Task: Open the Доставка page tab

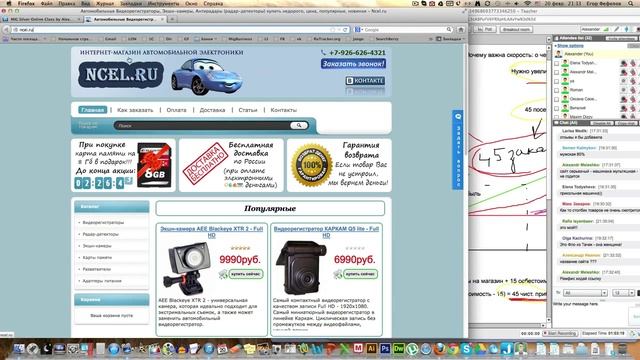Action: point(212,110)
